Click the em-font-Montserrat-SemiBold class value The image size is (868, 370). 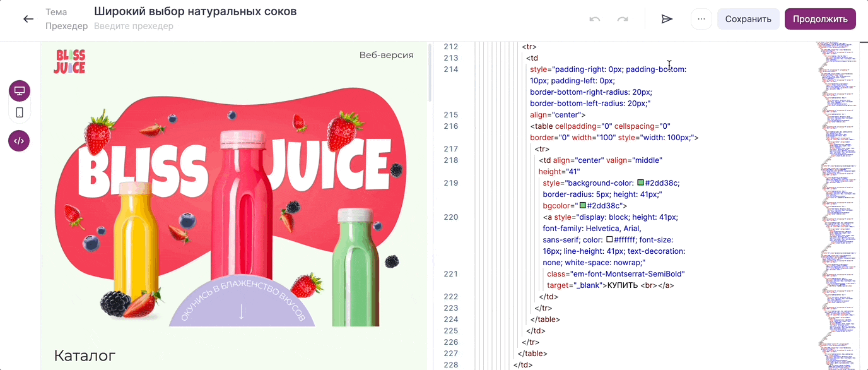pyautogui.click(x=626, y=274)
